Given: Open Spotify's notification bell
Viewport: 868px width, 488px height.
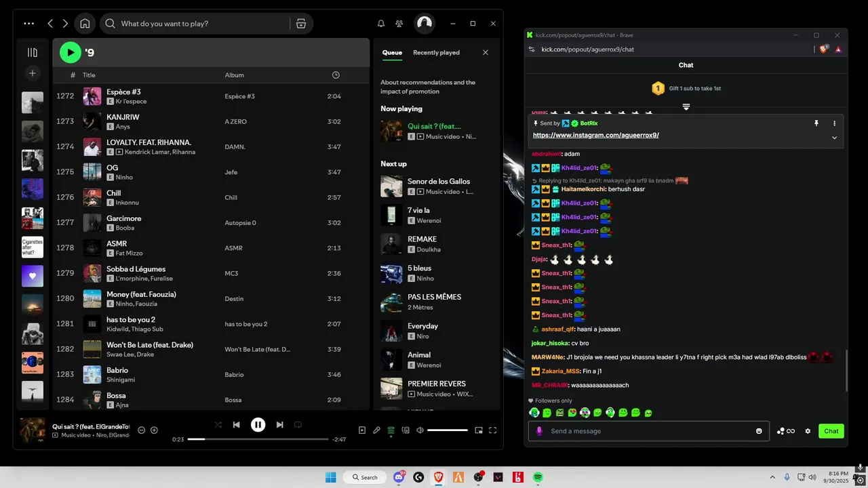Looking at the screenshot, I should 381,23.
